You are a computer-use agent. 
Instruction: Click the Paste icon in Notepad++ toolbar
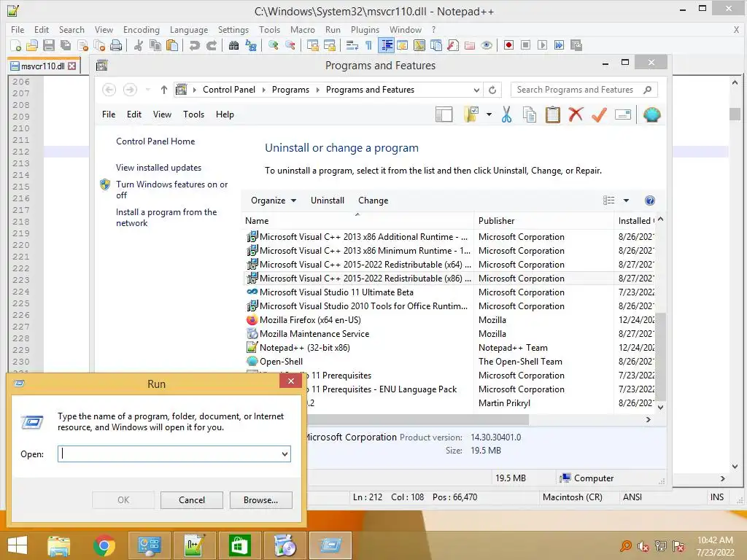[172, 45]
